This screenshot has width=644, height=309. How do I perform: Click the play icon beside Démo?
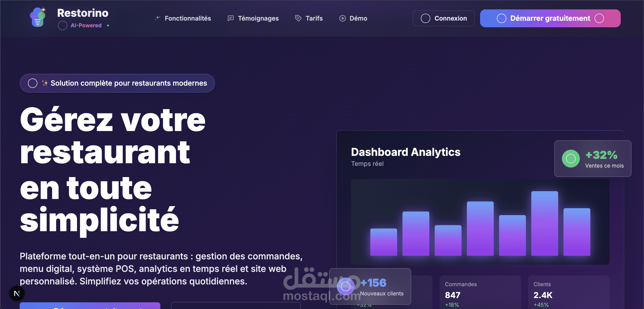click(x=342, y=18)
